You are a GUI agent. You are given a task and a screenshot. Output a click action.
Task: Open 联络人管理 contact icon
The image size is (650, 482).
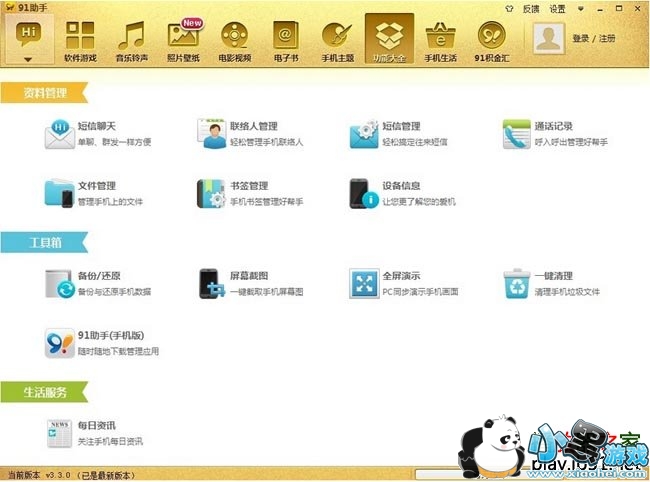[x=212, y=133]
